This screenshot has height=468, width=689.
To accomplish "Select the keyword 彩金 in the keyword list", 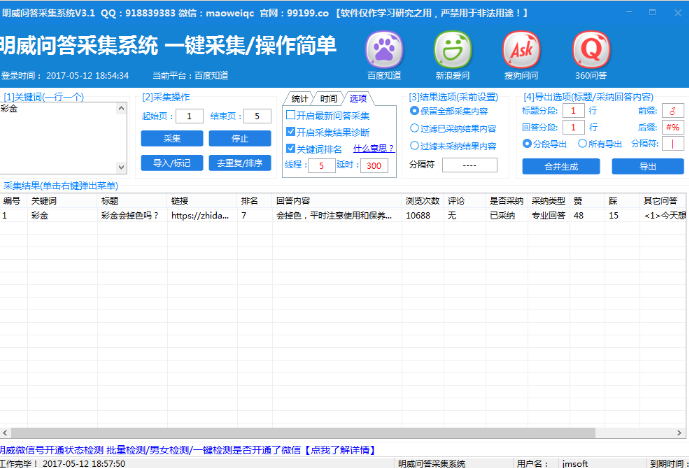I will pos(9,109).
